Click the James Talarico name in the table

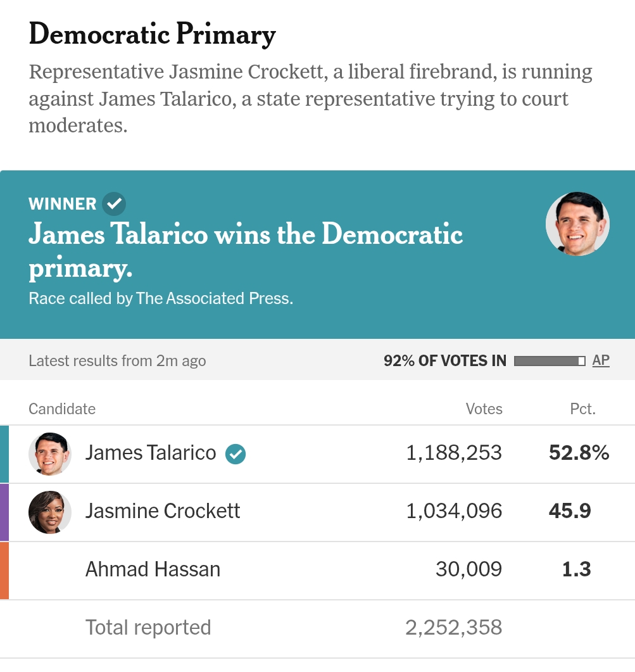[x=151, y=453]
